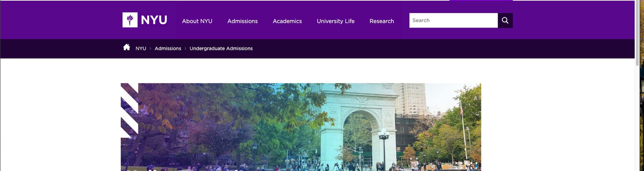
Task: Click the home icon in breadcrumbs
Action: (126, 47)
